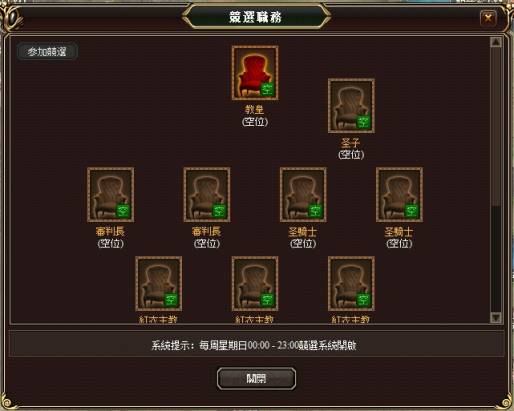The image size is (514, 411).
Task: Close the 競選職務 window with X
Action: [x=488, y=18]
